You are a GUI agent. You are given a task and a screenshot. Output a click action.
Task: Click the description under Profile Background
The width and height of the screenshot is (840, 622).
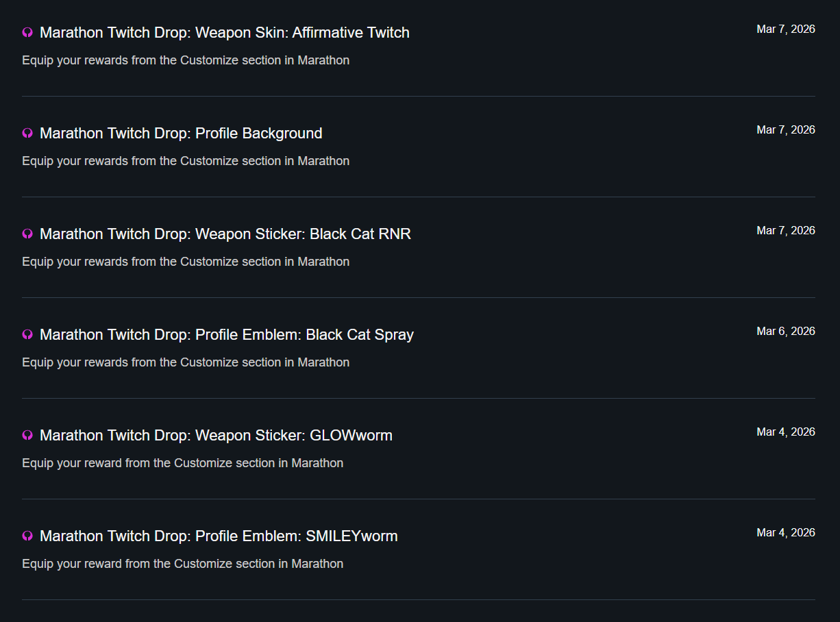tap(186, 161)
